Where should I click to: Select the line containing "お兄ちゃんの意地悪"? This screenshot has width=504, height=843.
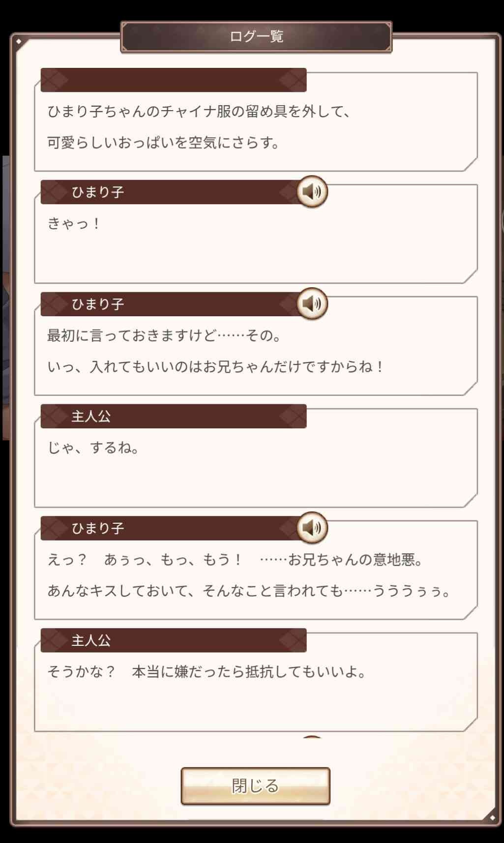pyautogui.click(x=235, y=560)
